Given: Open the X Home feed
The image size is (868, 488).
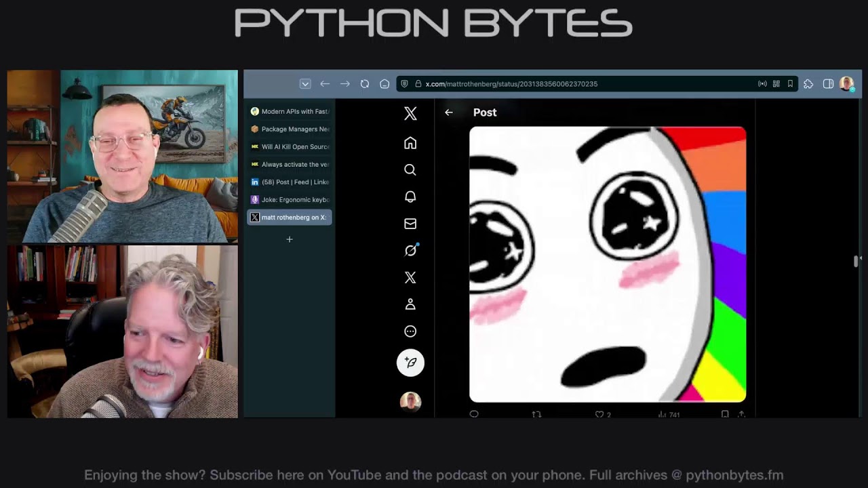Looking at the screenshot, I should [410, 143].
